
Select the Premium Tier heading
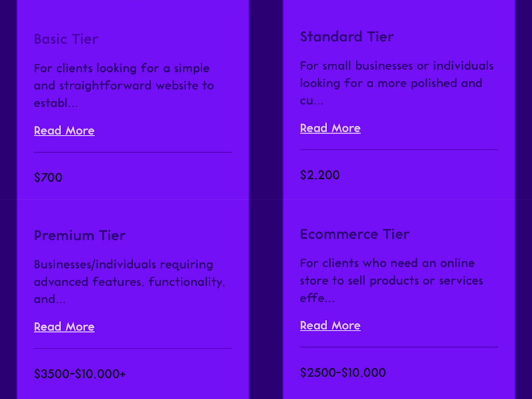(80, 235)
